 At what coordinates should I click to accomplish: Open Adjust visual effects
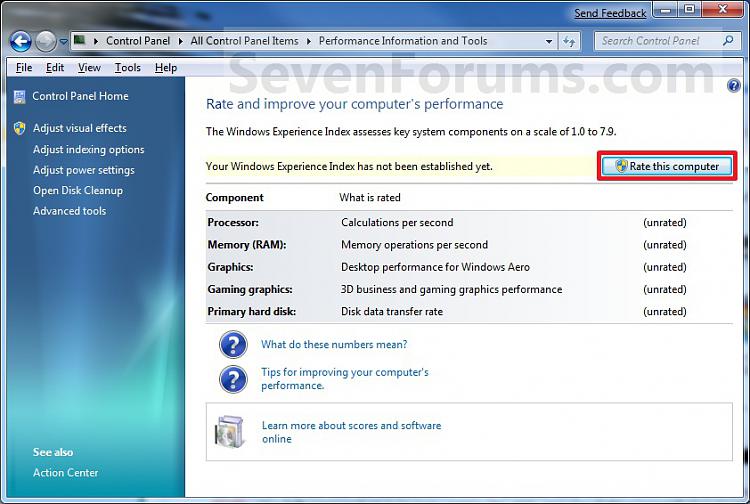(79, 128)
